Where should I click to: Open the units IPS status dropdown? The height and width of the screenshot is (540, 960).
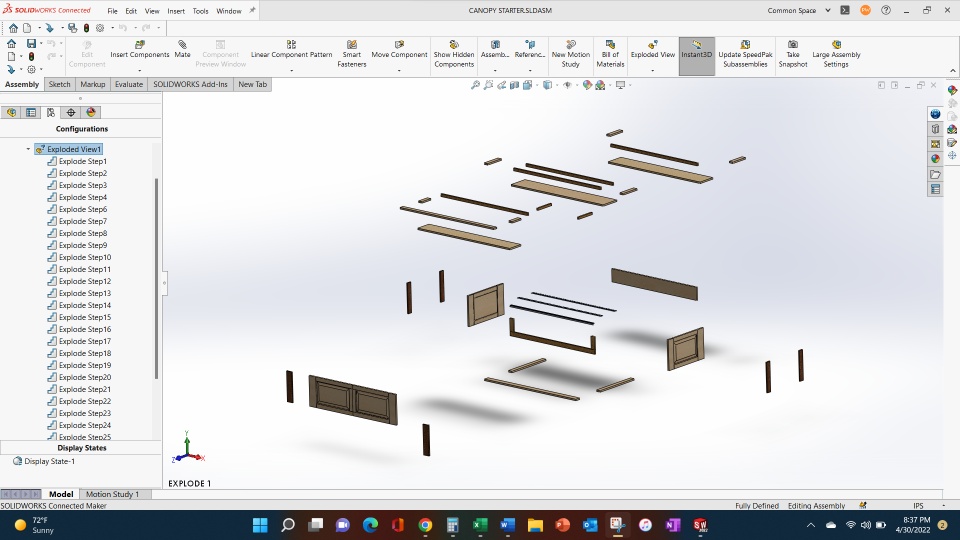point(943,506)
